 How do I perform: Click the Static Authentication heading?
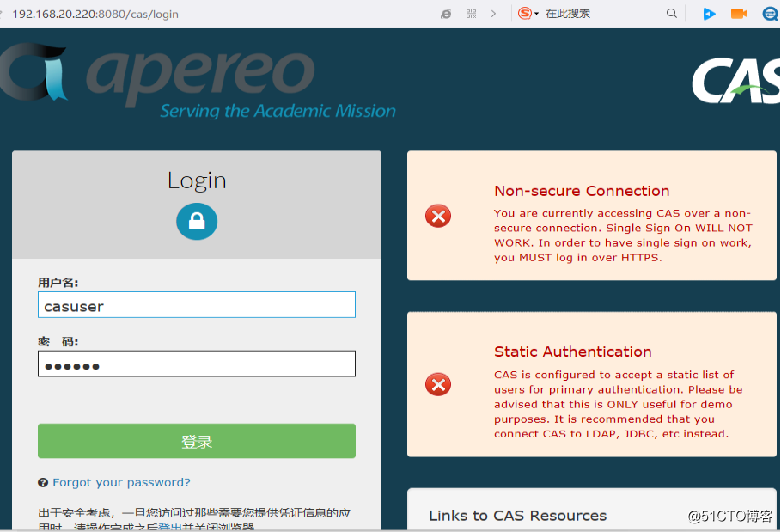[x=573, y=352]
